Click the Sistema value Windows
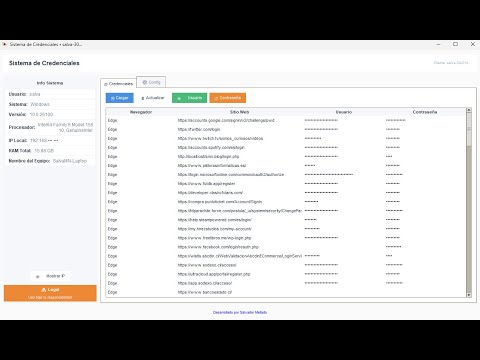The height and width of the screenshot is (360, 480). [40, 104]
